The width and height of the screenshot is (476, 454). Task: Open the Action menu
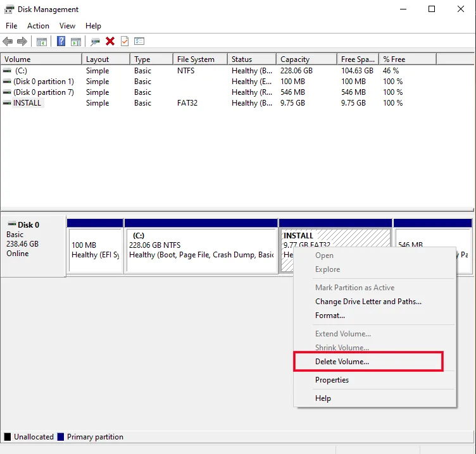38,26
